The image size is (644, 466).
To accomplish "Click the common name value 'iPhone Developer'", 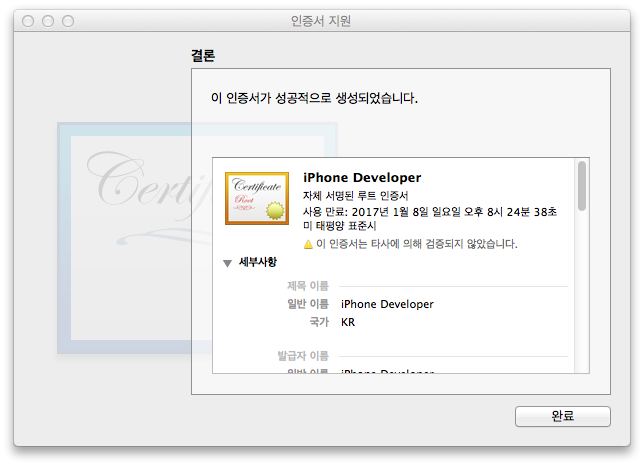I will click(x=387, y=304).
